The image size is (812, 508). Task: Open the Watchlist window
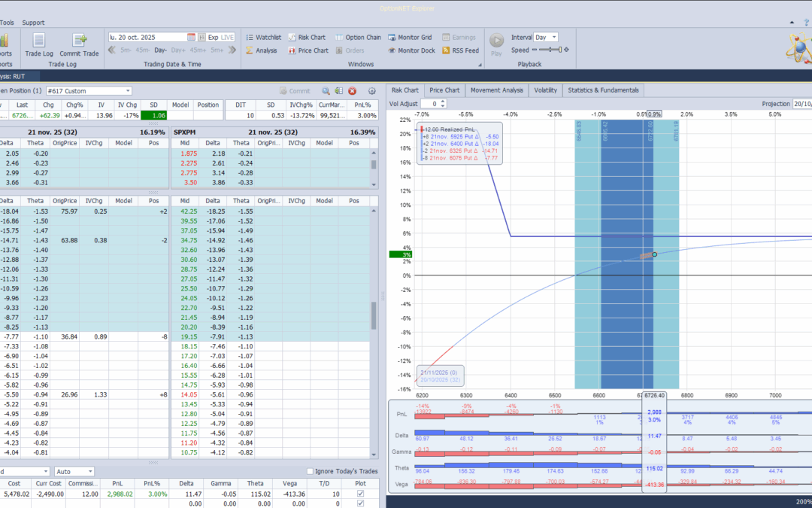[x=264, y=38]
